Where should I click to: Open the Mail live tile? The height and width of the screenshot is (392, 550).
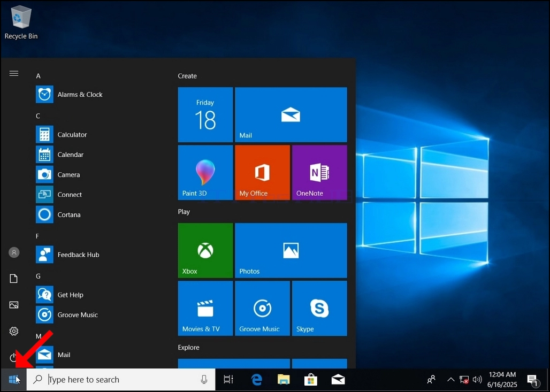coord(291,114)
